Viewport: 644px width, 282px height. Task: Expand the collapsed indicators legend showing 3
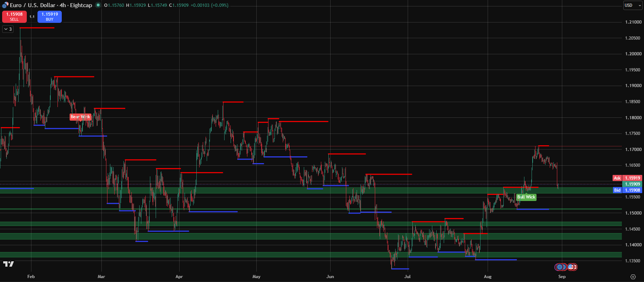click(x=8, y=29)
